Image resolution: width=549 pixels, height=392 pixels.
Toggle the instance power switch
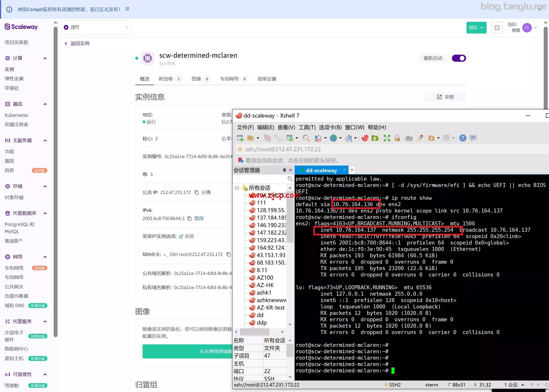click(x=459, y=58)
